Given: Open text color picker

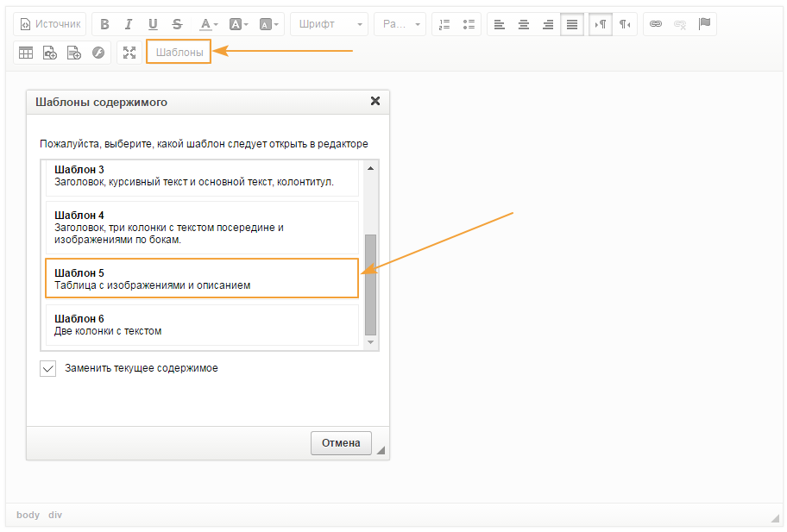Looking at the screenshot, I should 208,24.
